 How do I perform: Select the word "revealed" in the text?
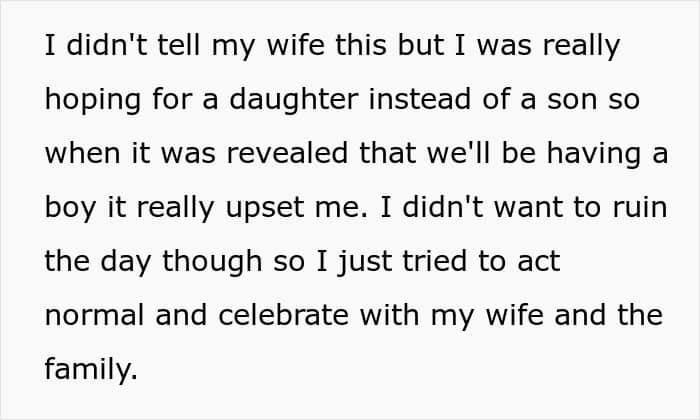[287, 153]
